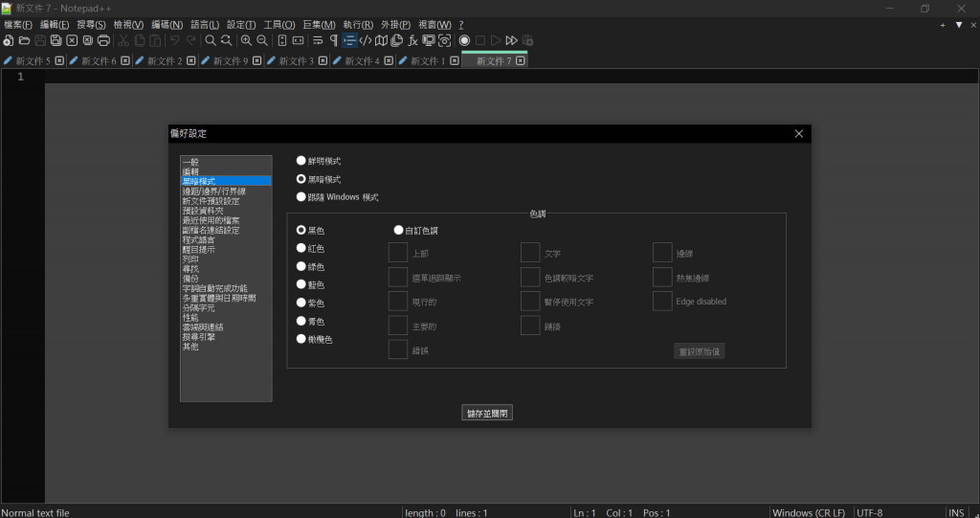Switch to the 新文件 5 tab
Screen dimensions: 980x518
pyautogui.click(x=33, y=60)
